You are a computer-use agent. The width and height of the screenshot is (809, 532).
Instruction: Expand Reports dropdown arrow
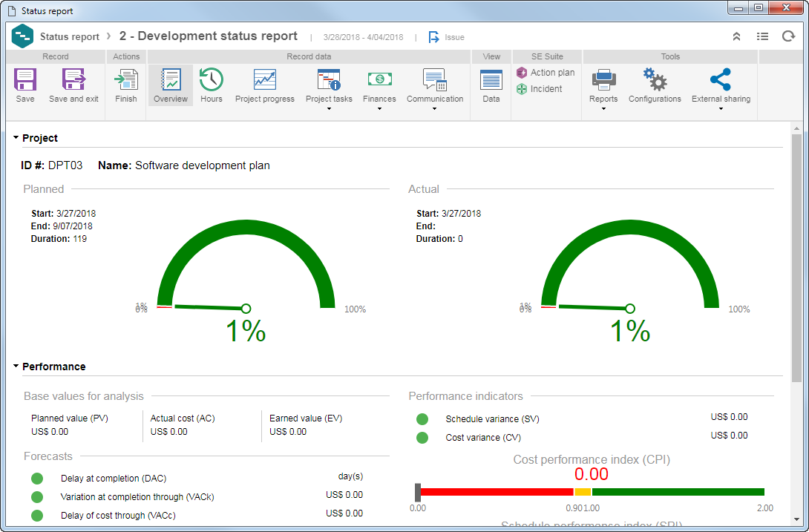click(603, 109)
